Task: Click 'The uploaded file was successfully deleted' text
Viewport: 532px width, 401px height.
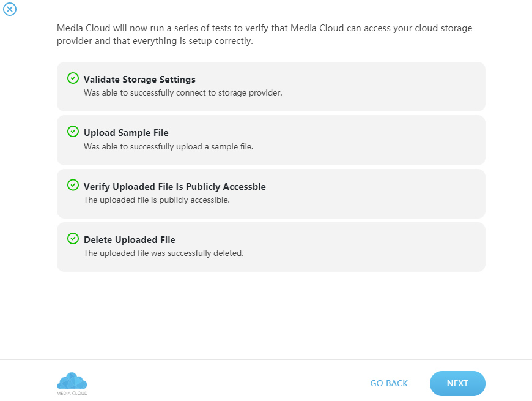Action: 163,253
